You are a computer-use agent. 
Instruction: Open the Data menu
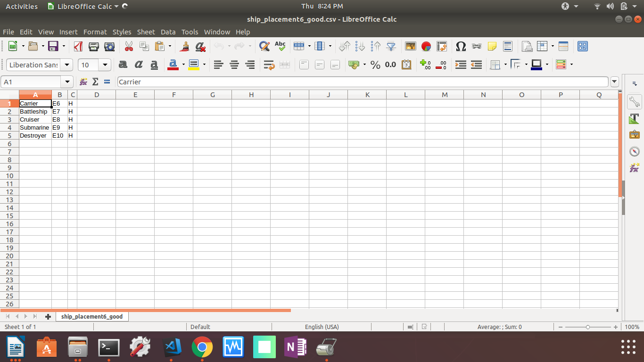coord(168,32)
